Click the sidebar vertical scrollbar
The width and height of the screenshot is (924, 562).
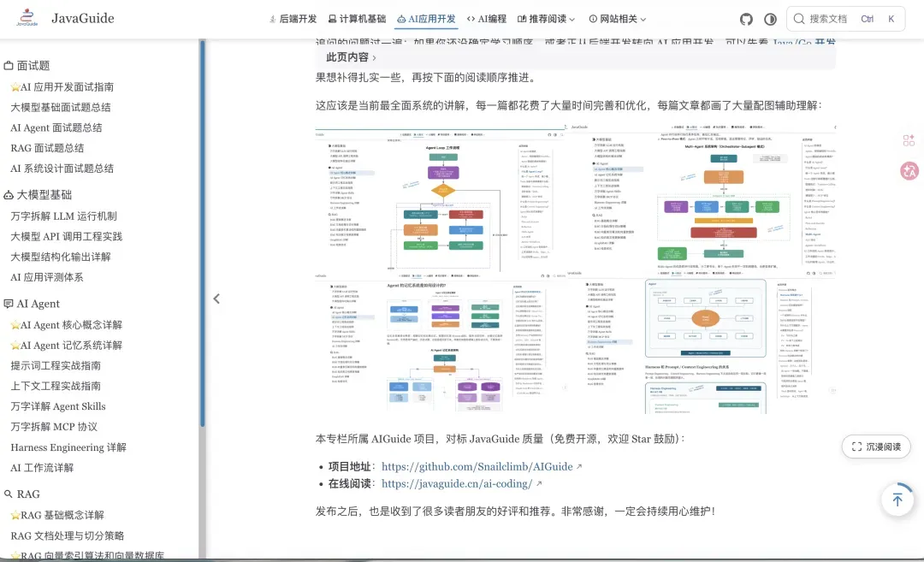202,235
